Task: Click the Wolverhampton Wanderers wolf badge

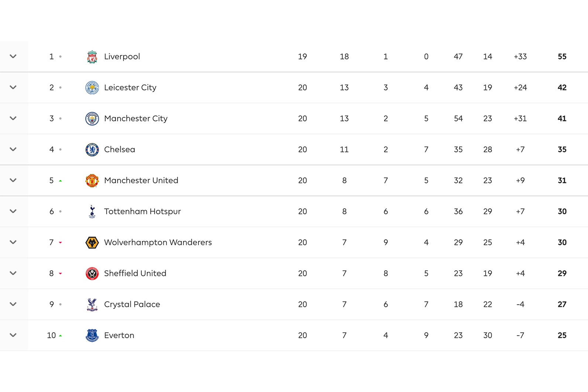Action: coord(92,243)
